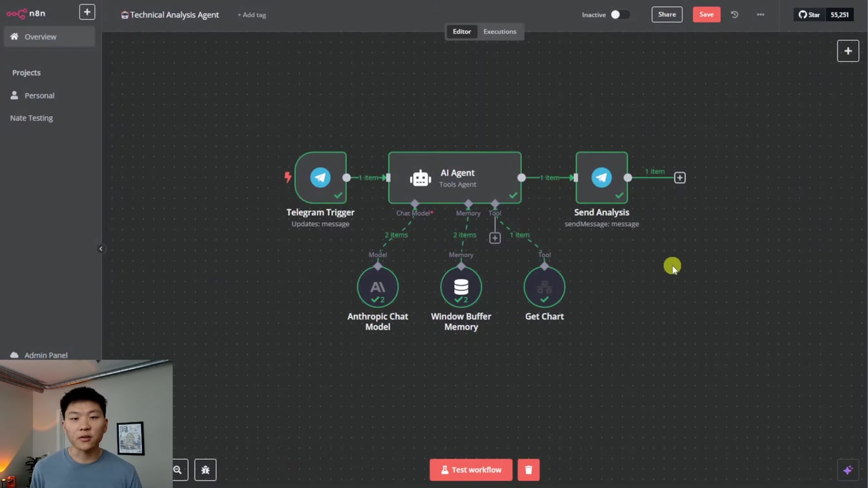Switch to the Executions tab
The width and height of the screenshot is (868, 488).
pos(500,32)
